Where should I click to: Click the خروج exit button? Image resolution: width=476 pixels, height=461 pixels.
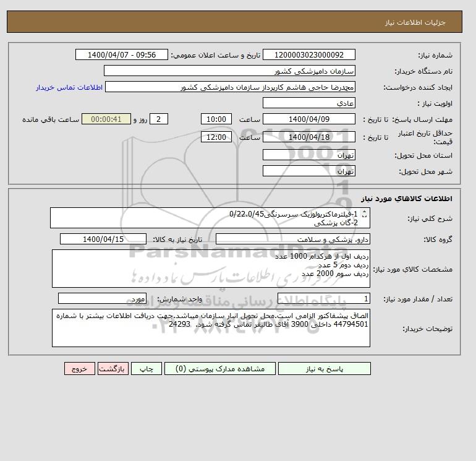click(x=80, y=369)
